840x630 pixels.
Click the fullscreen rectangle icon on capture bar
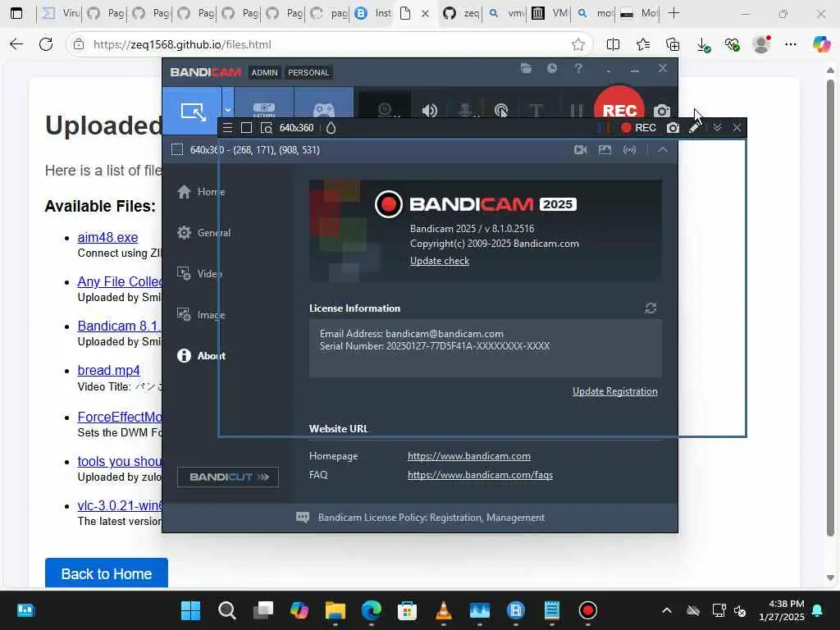(x=246, y=127)
